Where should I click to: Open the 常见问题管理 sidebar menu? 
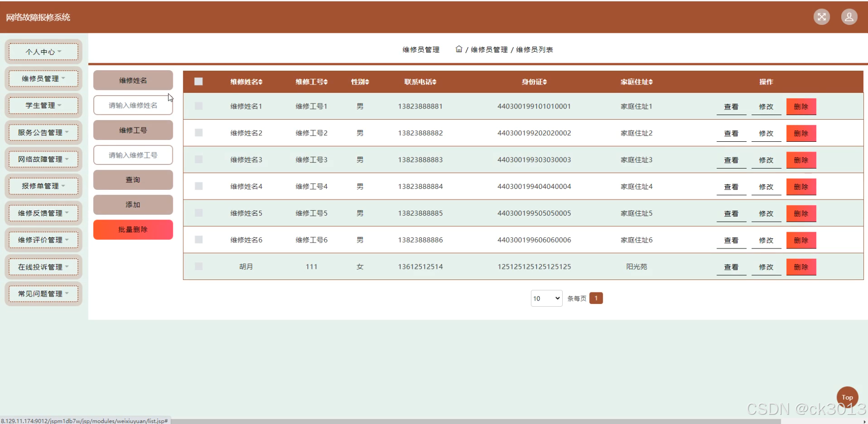point(43,293)
